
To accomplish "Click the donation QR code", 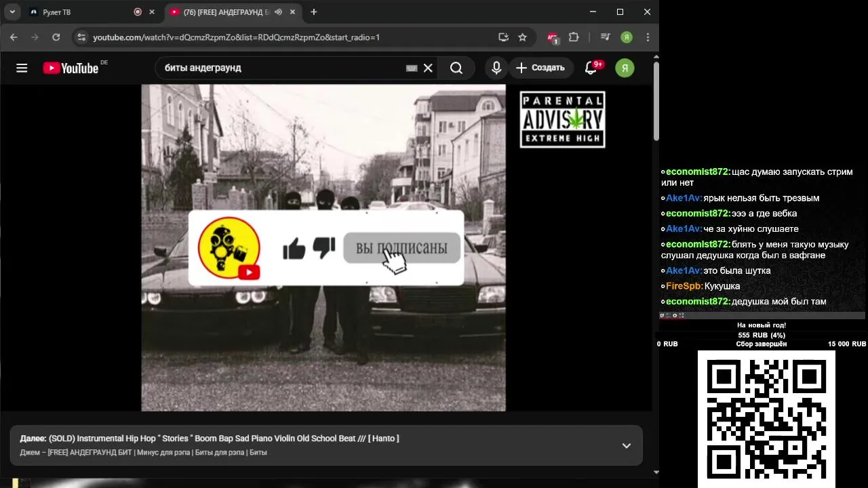I will [x=766, y=419].
